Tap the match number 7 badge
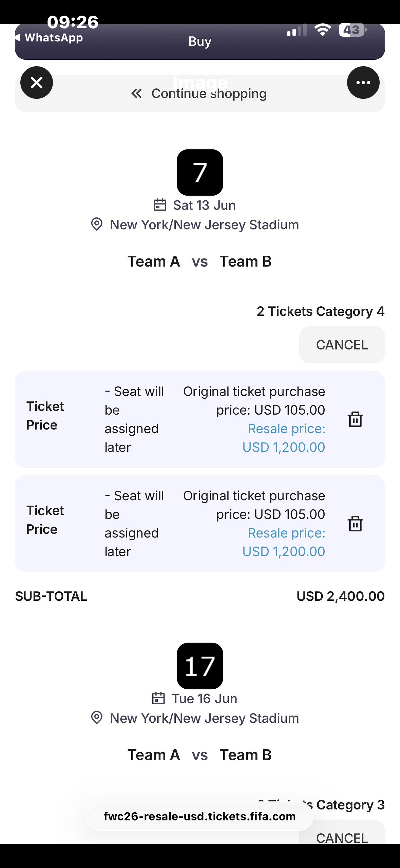 200,173
